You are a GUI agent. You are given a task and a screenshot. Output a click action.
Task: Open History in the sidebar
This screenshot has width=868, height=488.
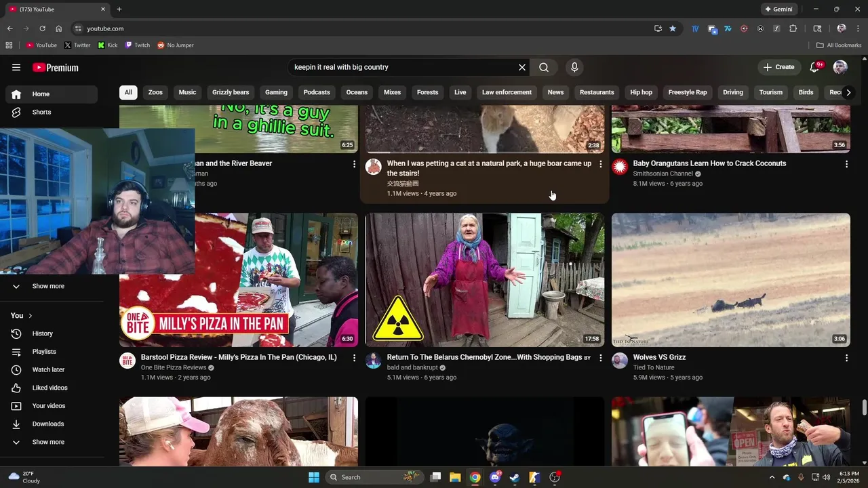(52, 333)
